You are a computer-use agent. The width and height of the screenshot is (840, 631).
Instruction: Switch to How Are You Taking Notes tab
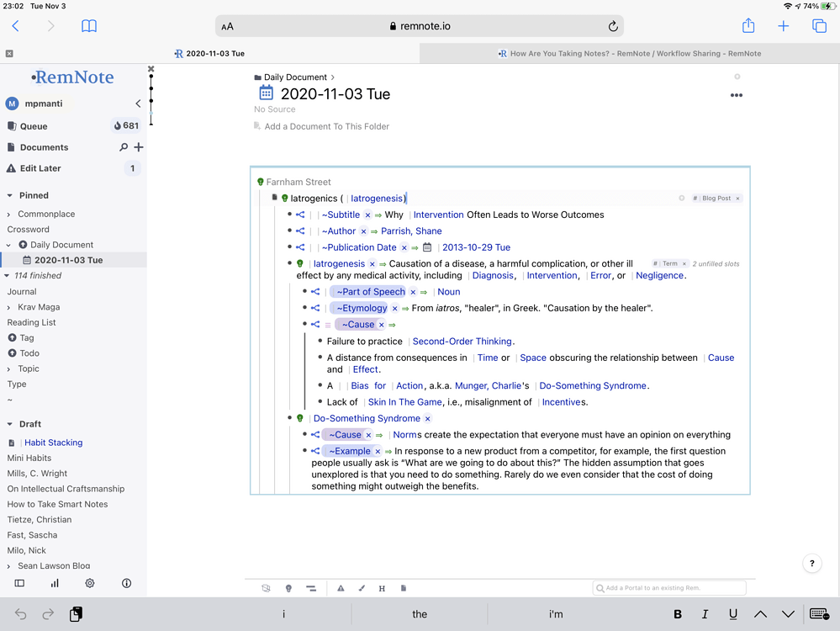point(630,54)
